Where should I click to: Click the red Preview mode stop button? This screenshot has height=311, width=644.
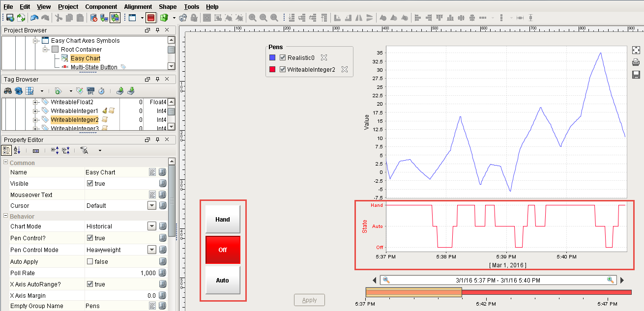click(151, 18)
